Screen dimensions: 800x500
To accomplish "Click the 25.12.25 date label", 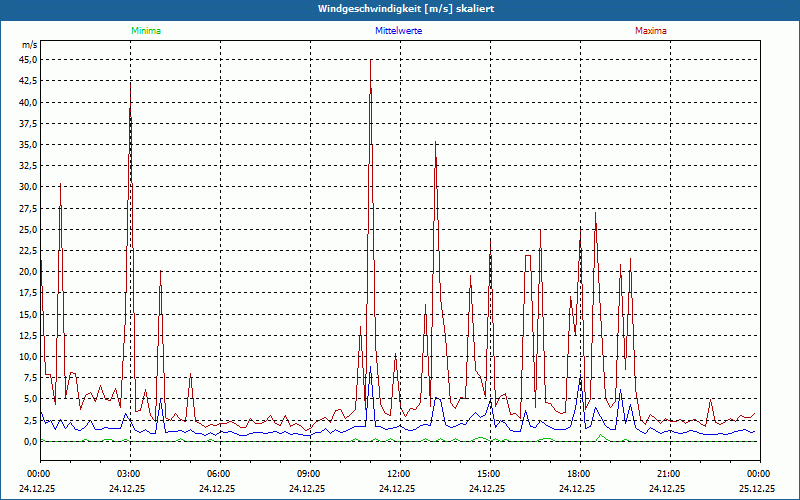I will tap(757, 489).
